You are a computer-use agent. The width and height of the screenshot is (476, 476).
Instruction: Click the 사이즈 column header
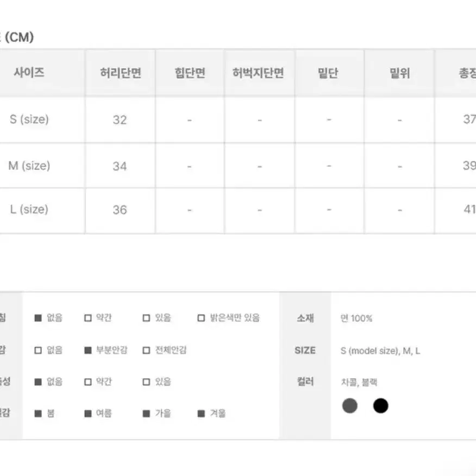(29, 72)
